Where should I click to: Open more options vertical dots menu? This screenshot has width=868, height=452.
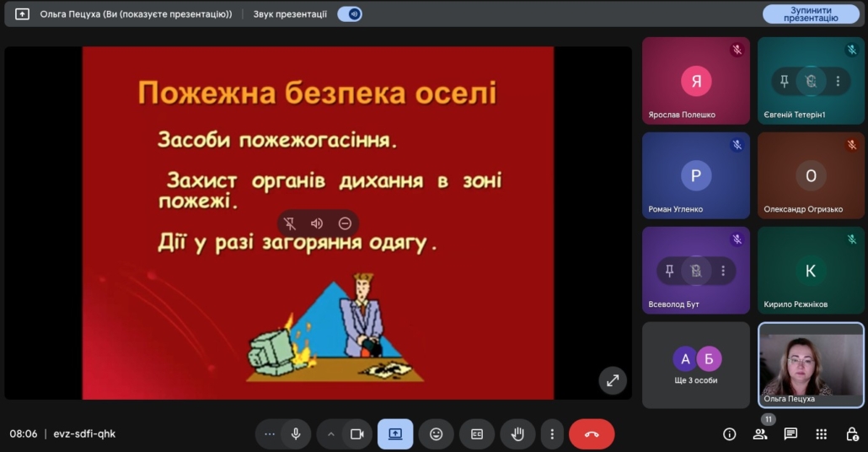coord(552,434)
